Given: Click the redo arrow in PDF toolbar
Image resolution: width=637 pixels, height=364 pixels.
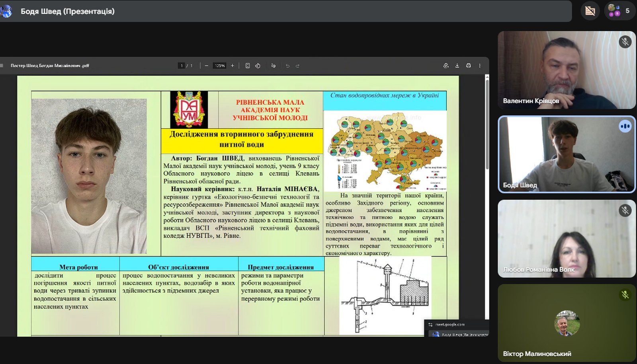Looking at the screenshot, I should (297, 66).
